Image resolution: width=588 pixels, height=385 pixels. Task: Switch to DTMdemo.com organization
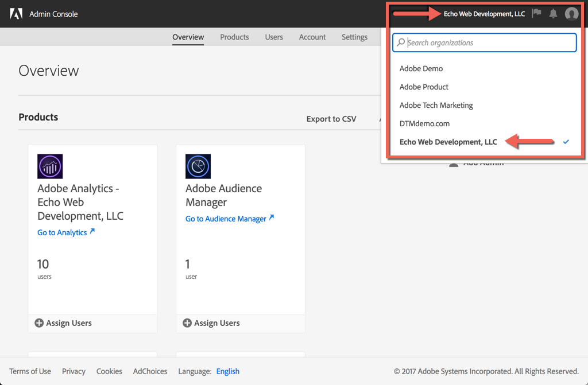[424, 123]
